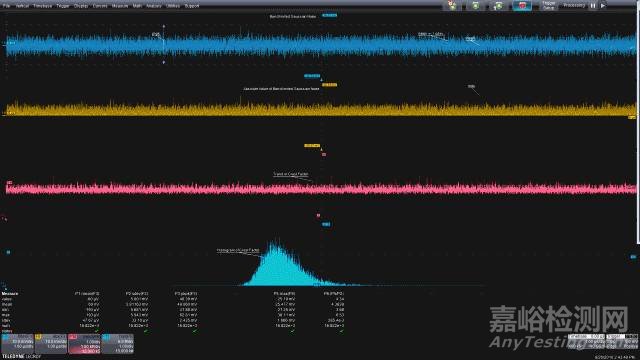Open the red trace descriptor box at bottom
The height and width of the screenshot is (360, 640).
[x=84, y=344]
